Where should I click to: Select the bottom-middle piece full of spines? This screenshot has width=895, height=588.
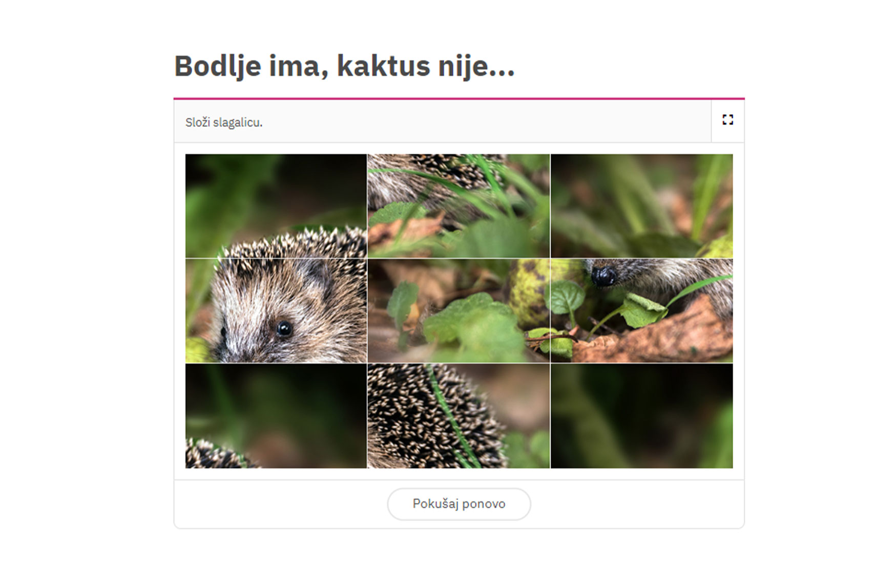coord(459,416)
